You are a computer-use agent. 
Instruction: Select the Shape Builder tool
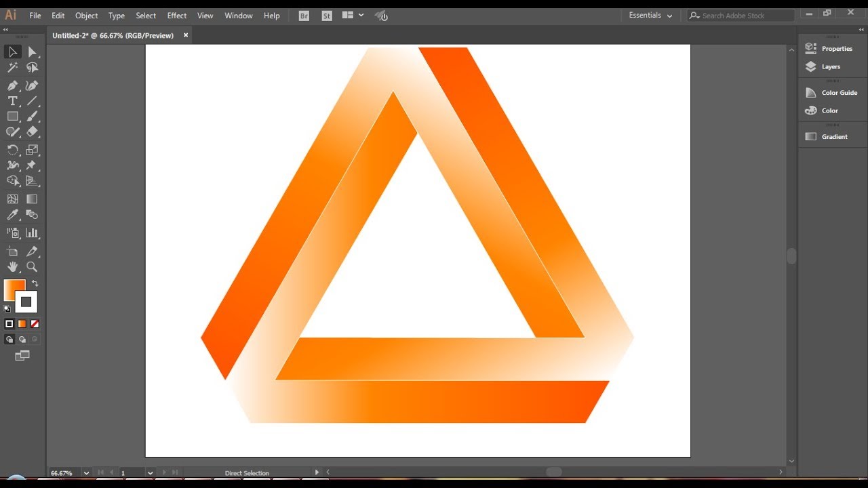tap(12, 181)
